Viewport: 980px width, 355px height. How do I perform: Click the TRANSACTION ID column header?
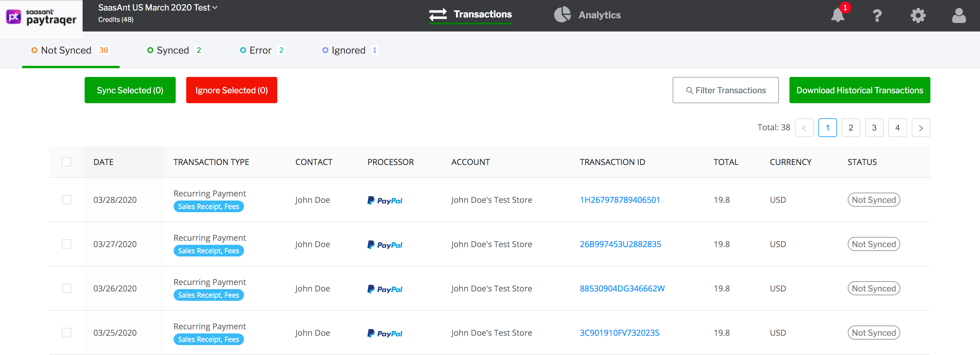[x=612, y=162]
